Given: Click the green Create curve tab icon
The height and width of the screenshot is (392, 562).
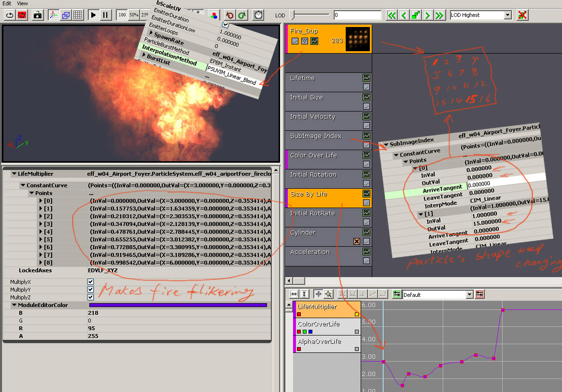Looking at the screenshot, I should 397,294.
